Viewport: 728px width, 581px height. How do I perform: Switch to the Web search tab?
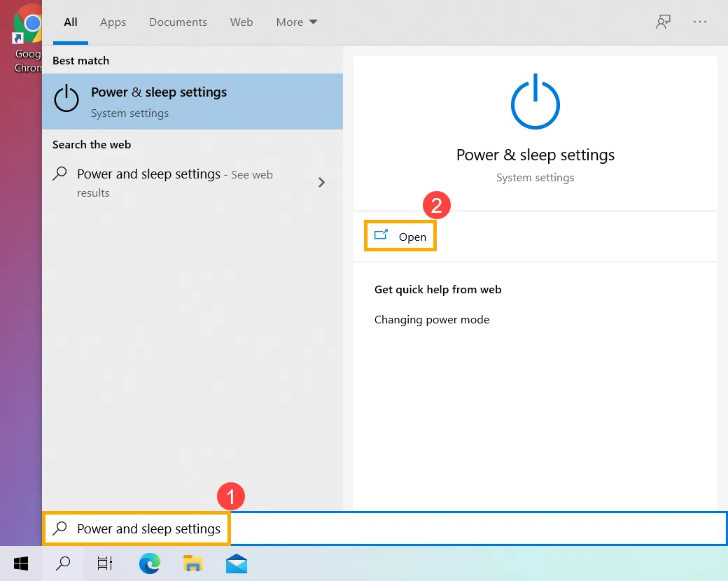coord(241,22)
